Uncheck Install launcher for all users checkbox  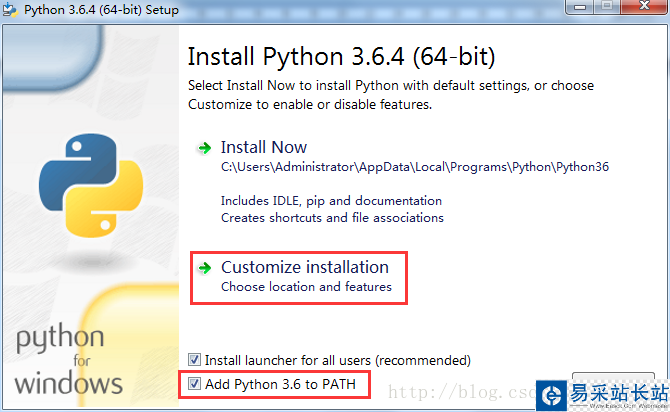[x=194, y=360]
